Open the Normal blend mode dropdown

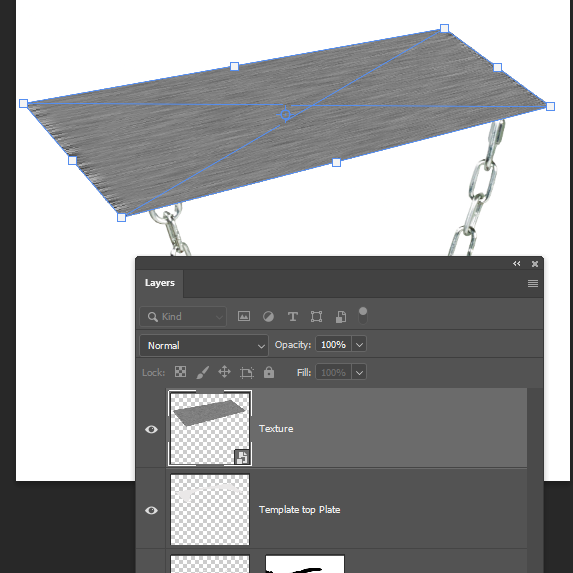(204, 345)
